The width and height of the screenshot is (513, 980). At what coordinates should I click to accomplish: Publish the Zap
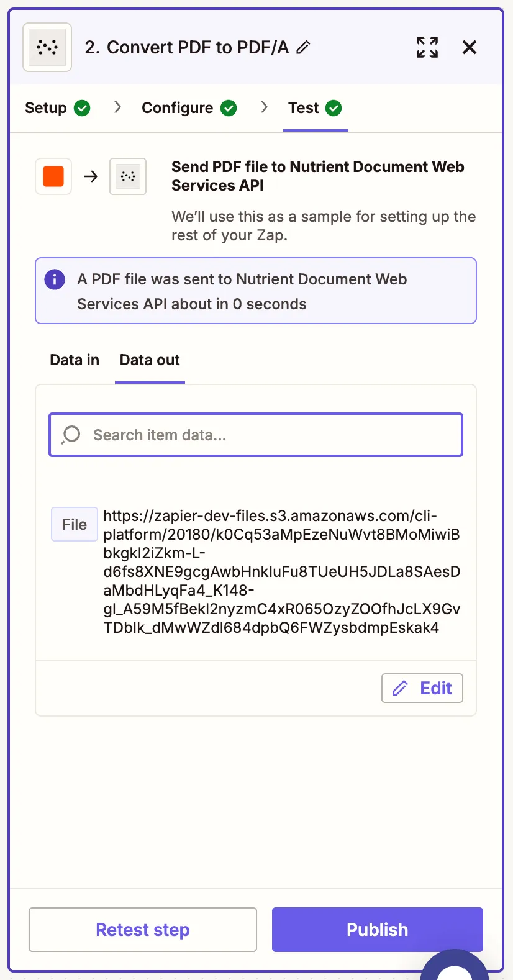377,930
